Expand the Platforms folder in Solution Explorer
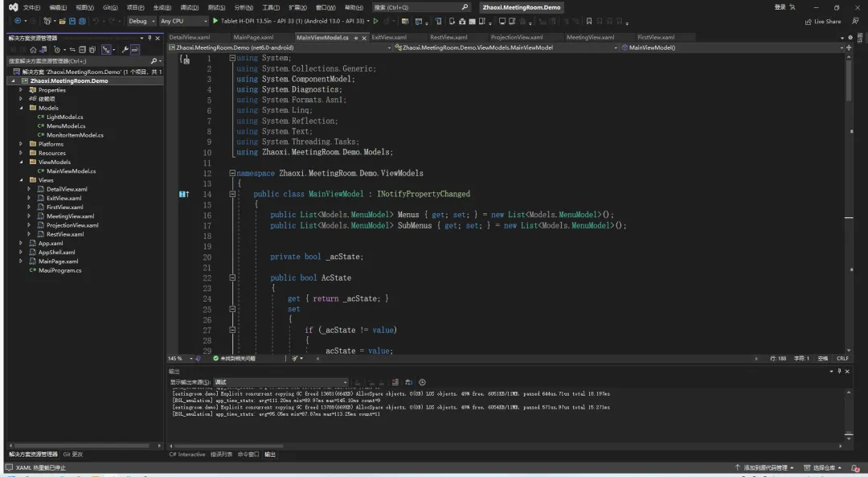The height and width of the screenshot is (477, 868). coord(21,144)
